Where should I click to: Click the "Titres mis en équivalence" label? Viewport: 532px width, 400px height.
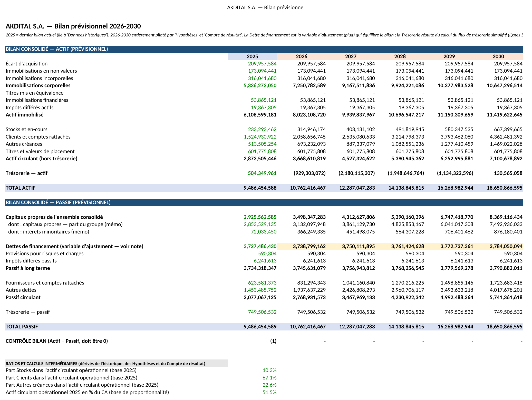[34, 93]
